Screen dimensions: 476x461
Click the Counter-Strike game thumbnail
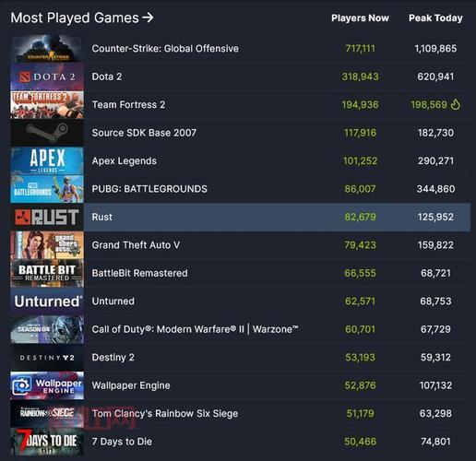coord(47,49)
